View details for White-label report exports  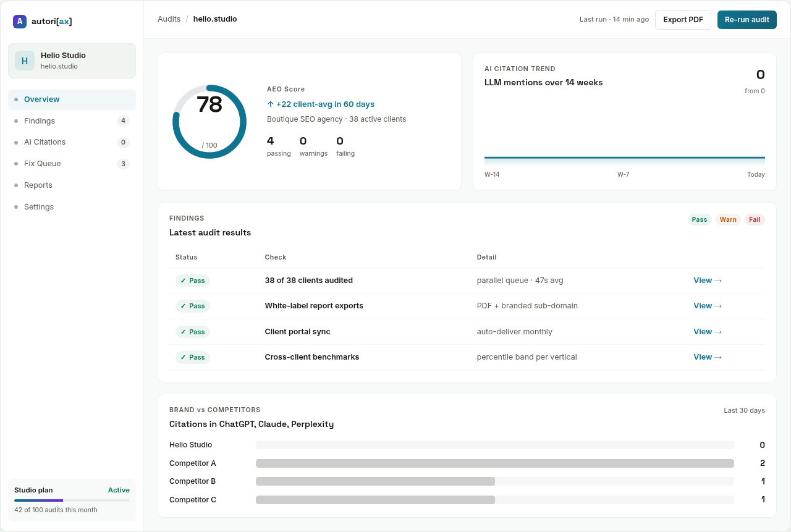(708, 306)
